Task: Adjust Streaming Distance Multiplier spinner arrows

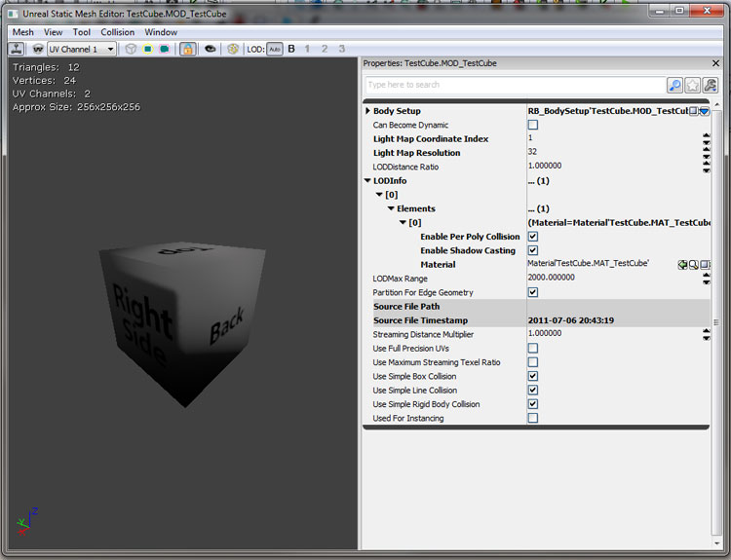Action: (x=707, y=334)
